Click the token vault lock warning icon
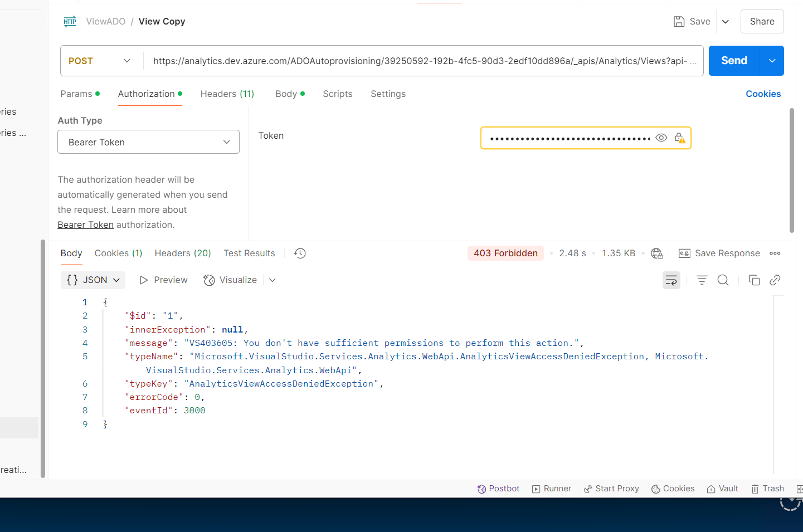Viewport: 803px width, 532px height. click(x=679, y=138)
